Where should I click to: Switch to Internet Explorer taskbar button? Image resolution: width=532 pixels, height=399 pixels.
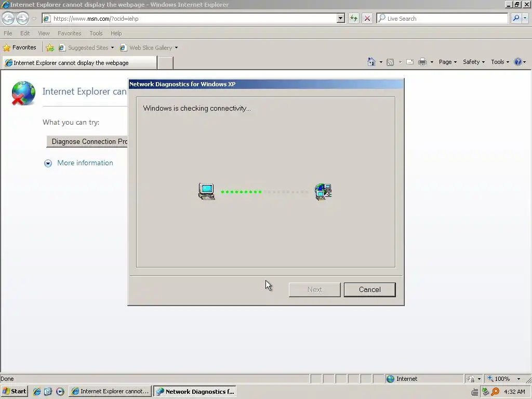(110, 392)
